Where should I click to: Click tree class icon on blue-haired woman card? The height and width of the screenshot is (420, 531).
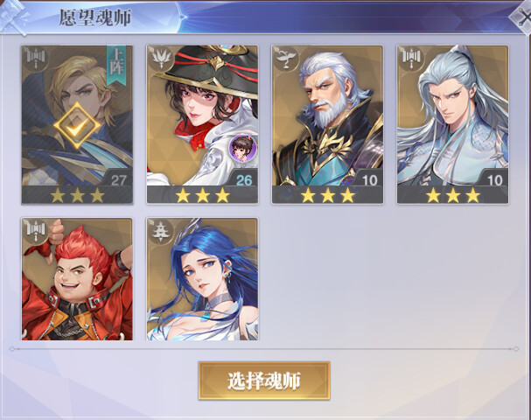[x=160, y=231]
